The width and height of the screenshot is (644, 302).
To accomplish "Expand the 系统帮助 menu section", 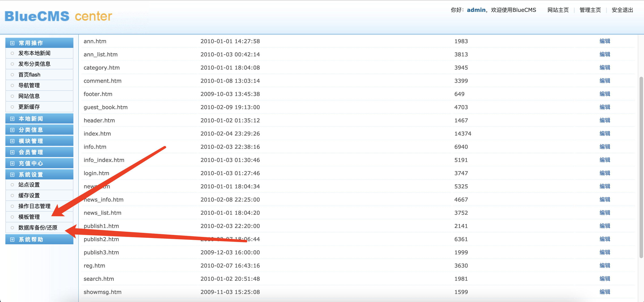I will click(31, 240).
